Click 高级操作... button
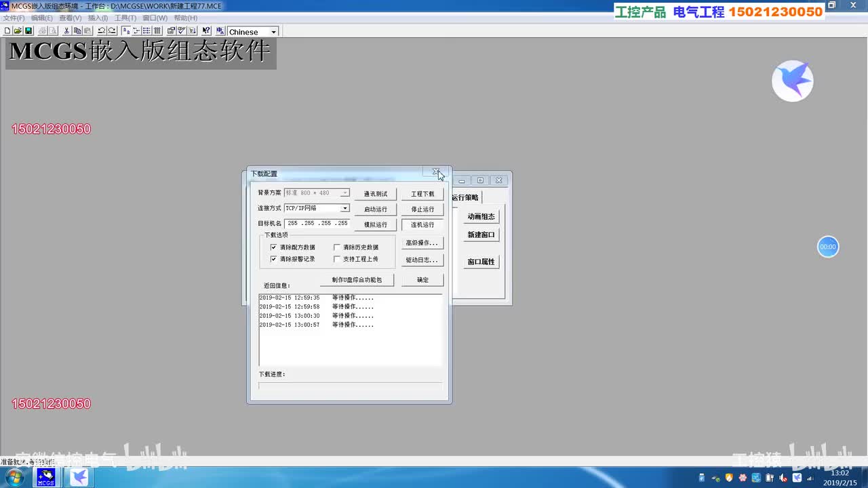868x488 pixels. pos(422,243)
